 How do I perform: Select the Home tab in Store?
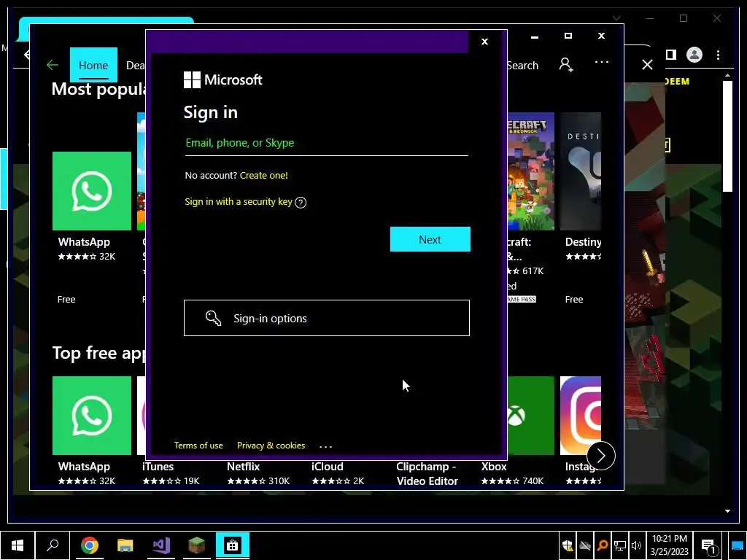pyautogui.click(x=93, y=65)
